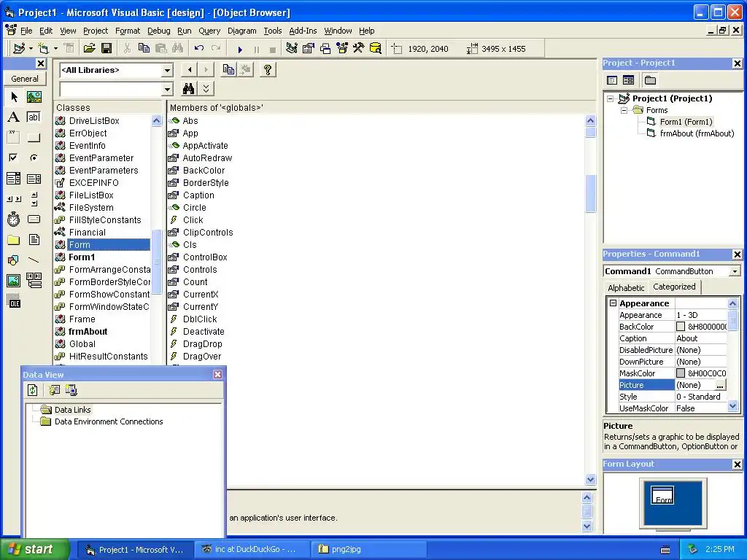This screenshot has height=560, width=747.
Task: Select the PictureBox control tool
Action: click(x=34, y=97)
